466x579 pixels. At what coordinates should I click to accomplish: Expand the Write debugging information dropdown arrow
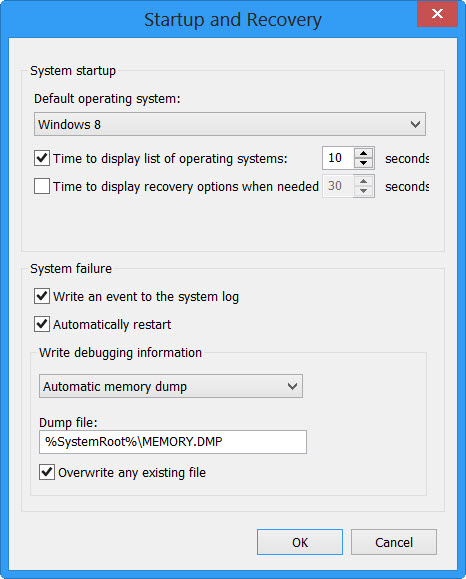[292, 387]
